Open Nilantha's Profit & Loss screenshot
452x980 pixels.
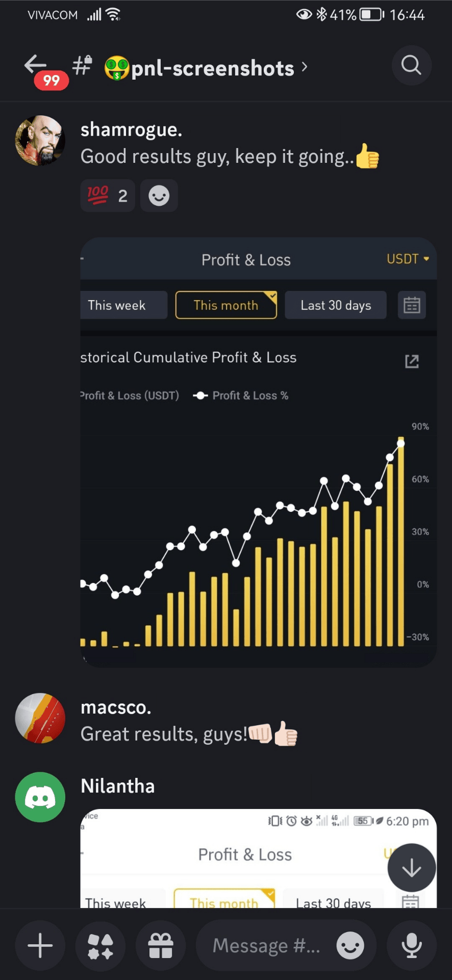[235, 857]
